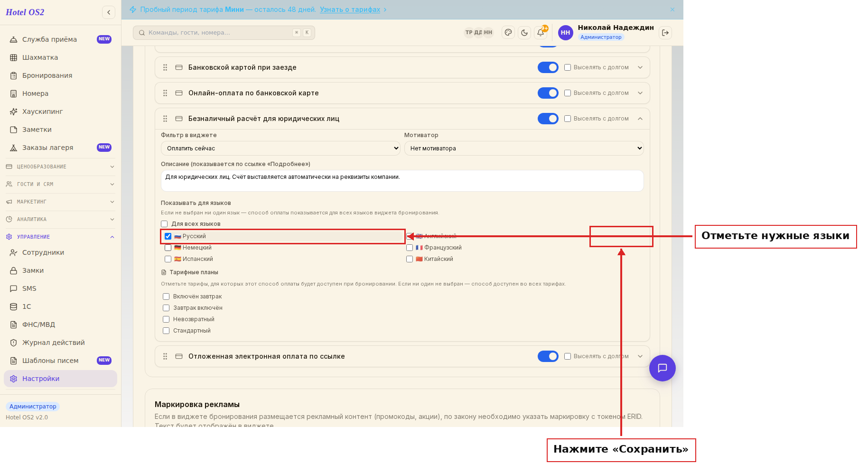Expand Банковской картой при заезде row chevron
Viewport: 868px width, 473px height.
[x=640, y=67]
